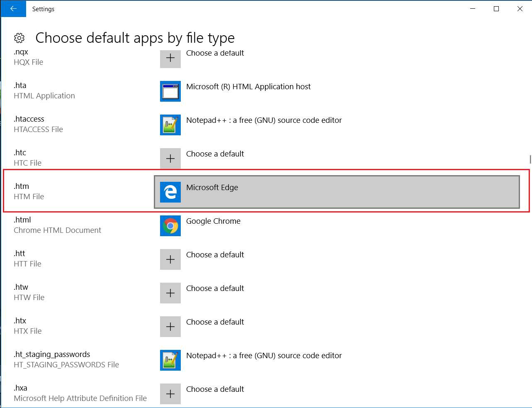Close the Settings window
Viewport: 532px width, 408px height.
point(520,9)
